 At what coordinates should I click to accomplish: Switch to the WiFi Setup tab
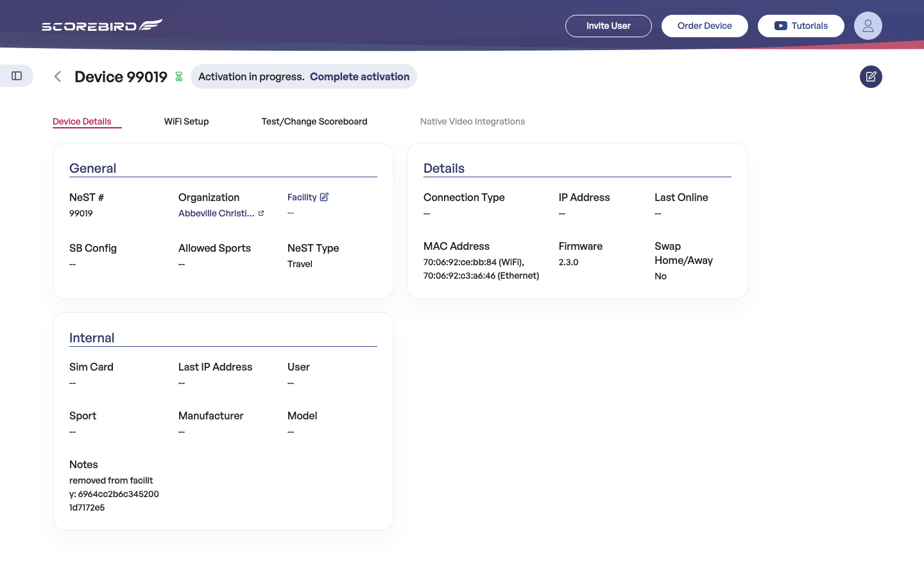(186, 121)
